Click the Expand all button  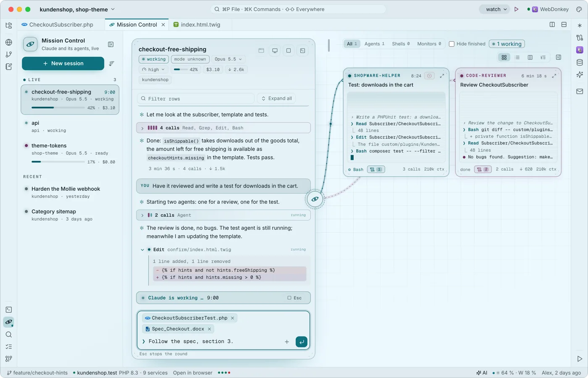coord(276,99)
